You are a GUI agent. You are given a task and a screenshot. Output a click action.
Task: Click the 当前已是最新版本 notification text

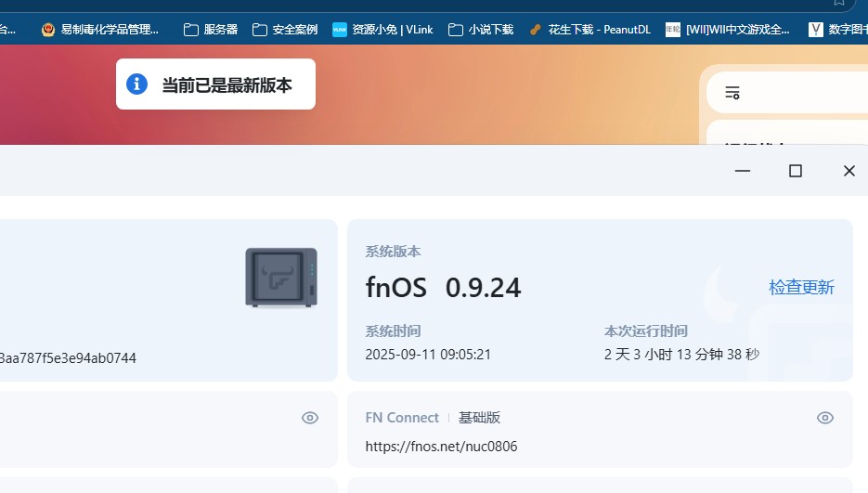(227, 84)
